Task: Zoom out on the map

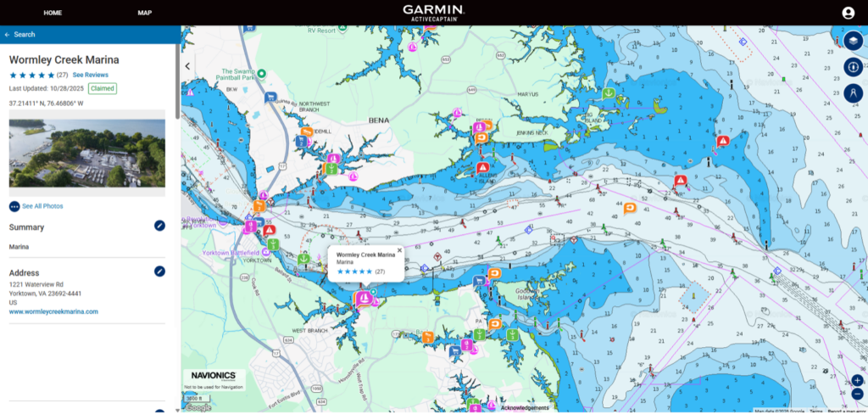Action: 857,394
